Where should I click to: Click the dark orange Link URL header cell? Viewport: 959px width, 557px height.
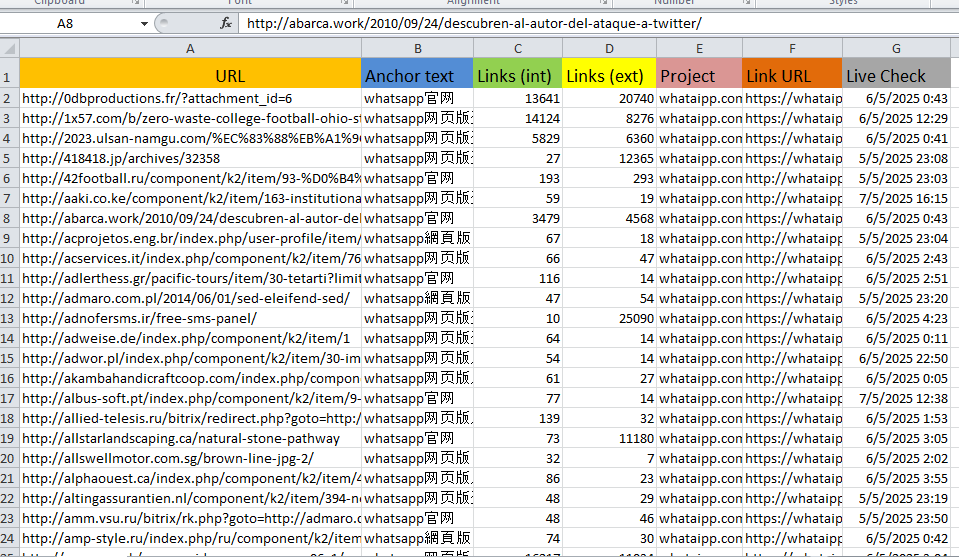point(792,73)
